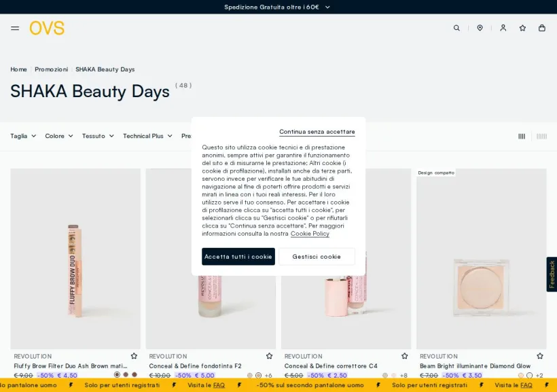Screen dimensions: 557x392
Task: Open Fluffy Brow Duo product image
Action: pos(75,259)
